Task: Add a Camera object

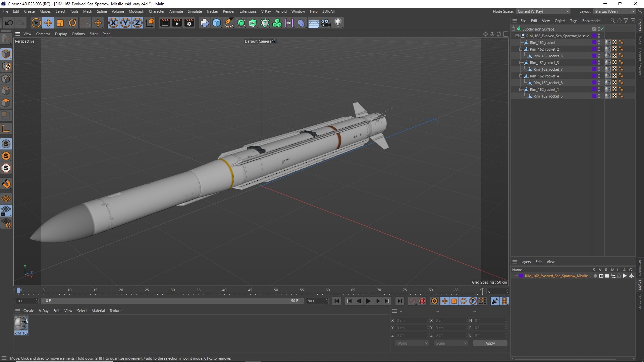Action: (x=326, y=23)
